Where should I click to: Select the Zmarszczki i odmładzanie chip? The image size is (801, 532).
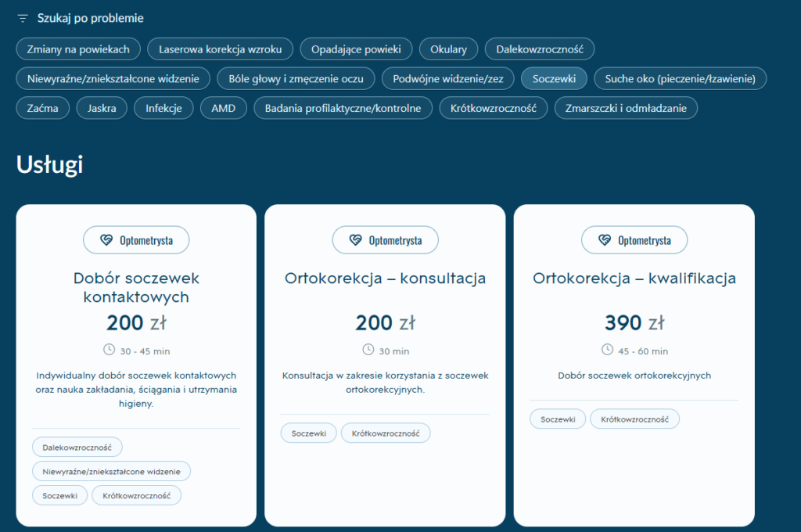[x=626, y=108]
